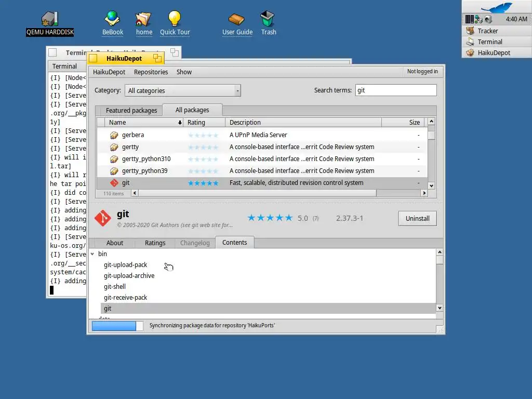This screenshot has height=399, width=532.
Task: Click the synchronizing progress bar
Action: pyautogui.click(x=117, y=326)
